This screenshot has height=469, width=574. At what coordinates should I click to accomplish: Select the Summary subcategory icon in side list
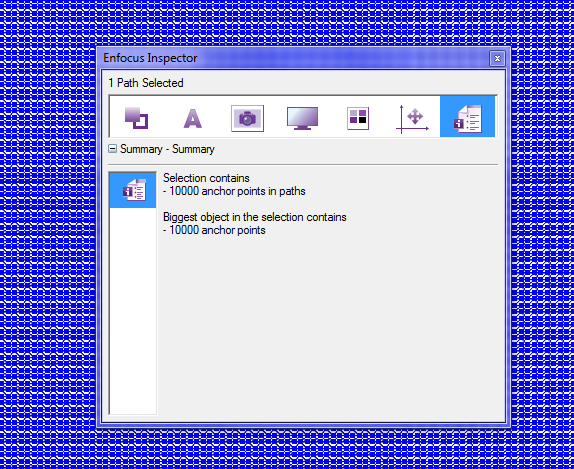(x=133, y=190)
